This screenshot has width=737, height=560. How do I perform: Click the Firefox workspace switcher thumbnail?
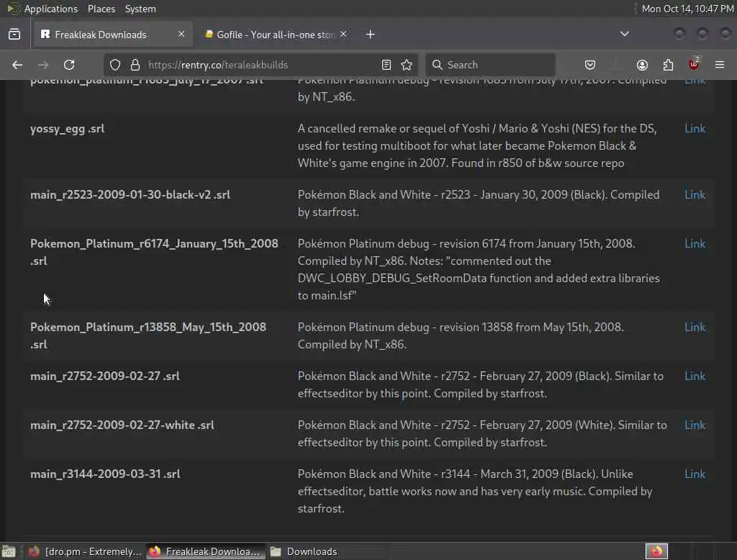(656, 551)
